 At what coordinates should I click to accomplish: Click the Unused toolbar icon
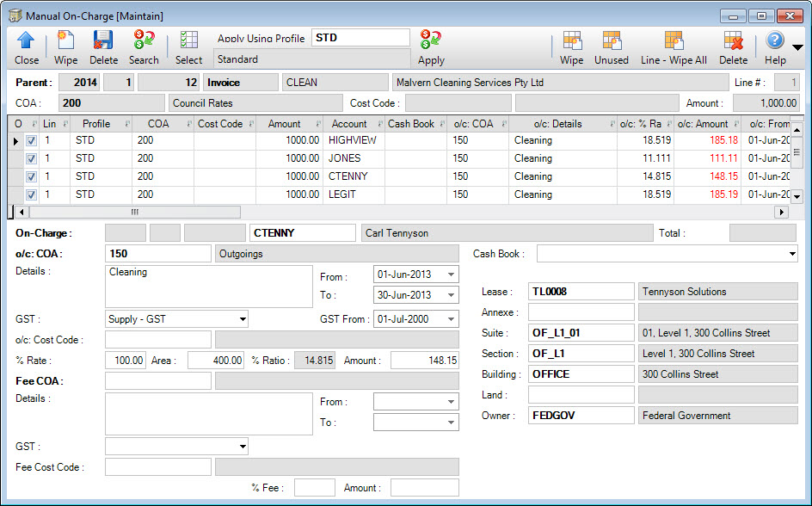612,40
